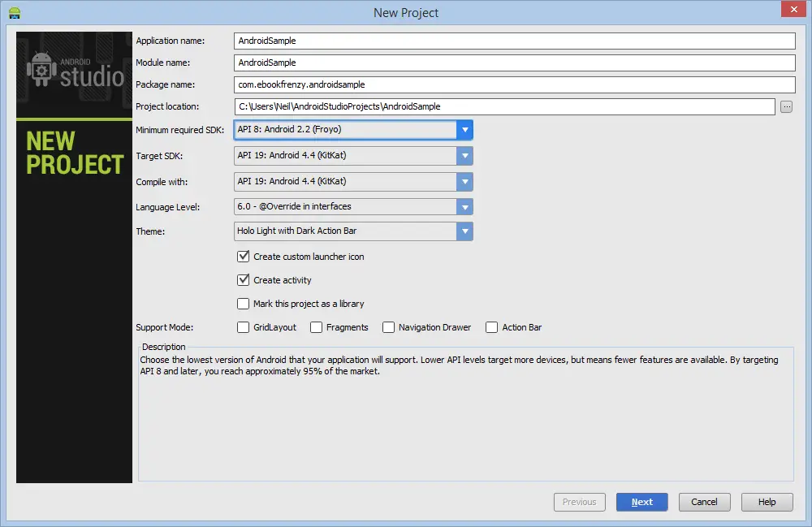This screenshot has height=527, width=812.
Task: Click the browse button beside Project location
Action: pyautogui.click(x=786, y=106)
